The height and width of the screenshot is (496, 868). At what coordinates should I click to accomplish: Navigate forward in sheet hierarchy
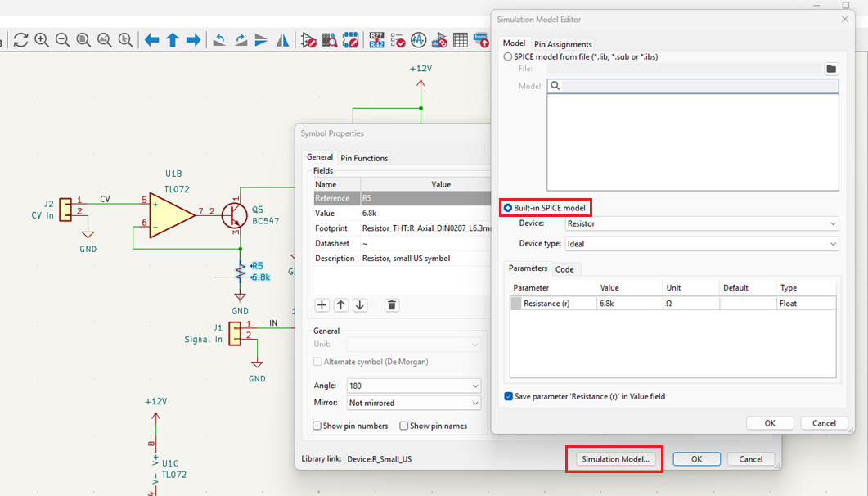[x=193, y=40]
